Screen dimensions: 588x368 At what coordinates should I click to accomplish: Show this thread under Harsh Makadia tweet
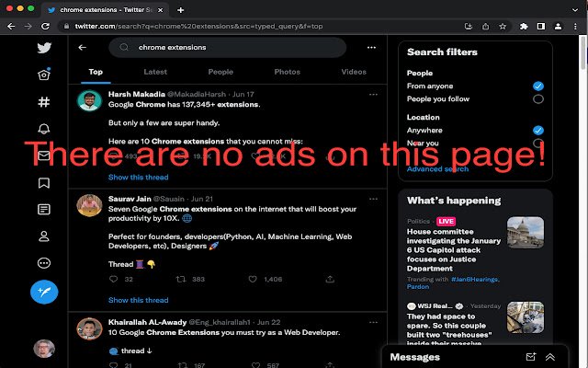coord(139,178)
